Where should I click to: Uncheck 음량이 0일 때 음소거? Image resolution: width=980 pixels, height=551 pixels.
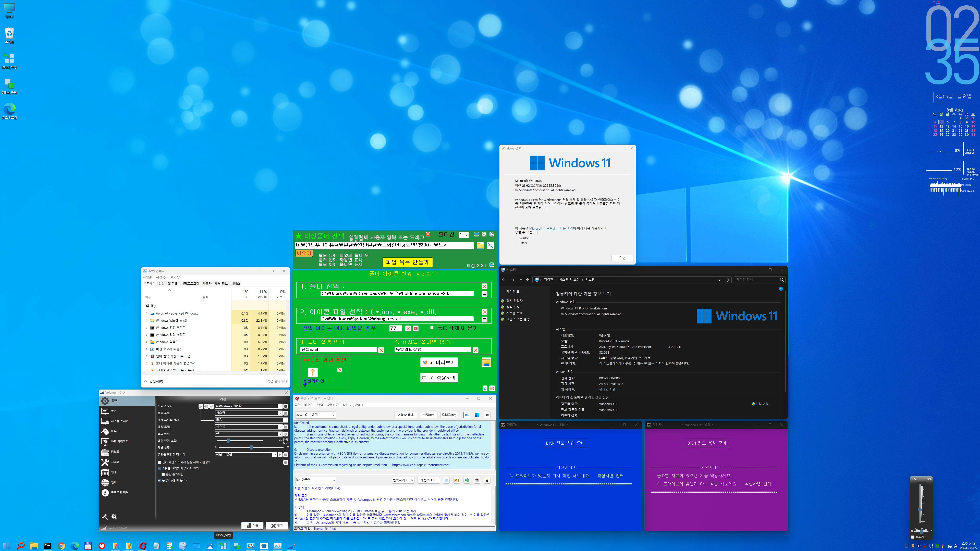pos(160,480)
